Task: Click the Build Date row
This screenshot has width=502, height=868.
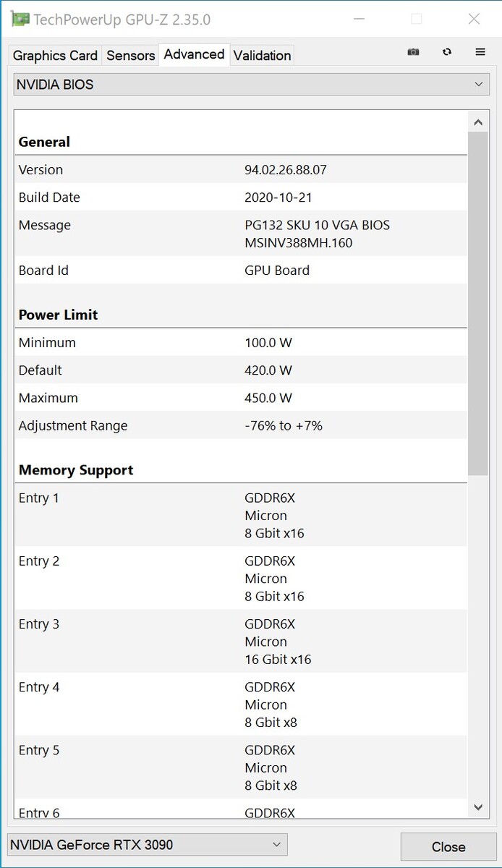Action: (242, 197)
